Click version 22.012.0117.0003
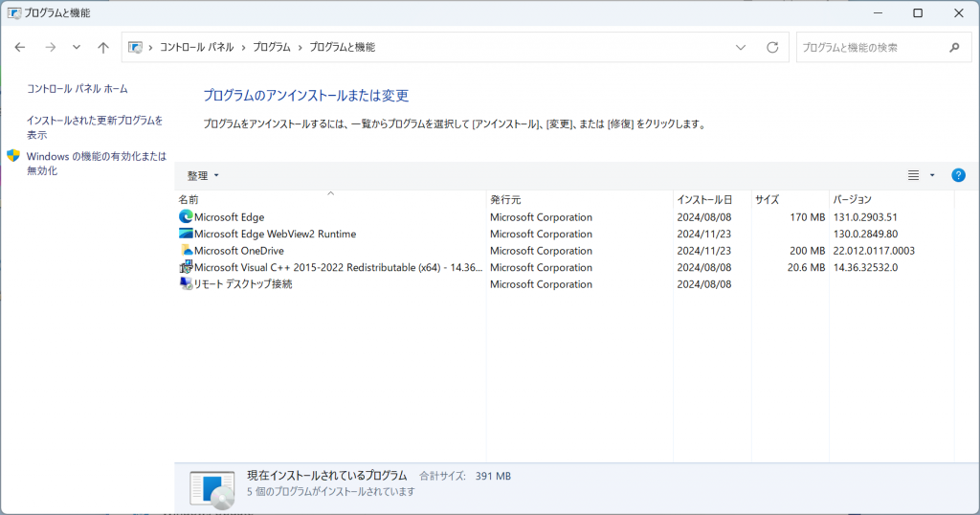980x515 pixels. (x=874, y=251)
